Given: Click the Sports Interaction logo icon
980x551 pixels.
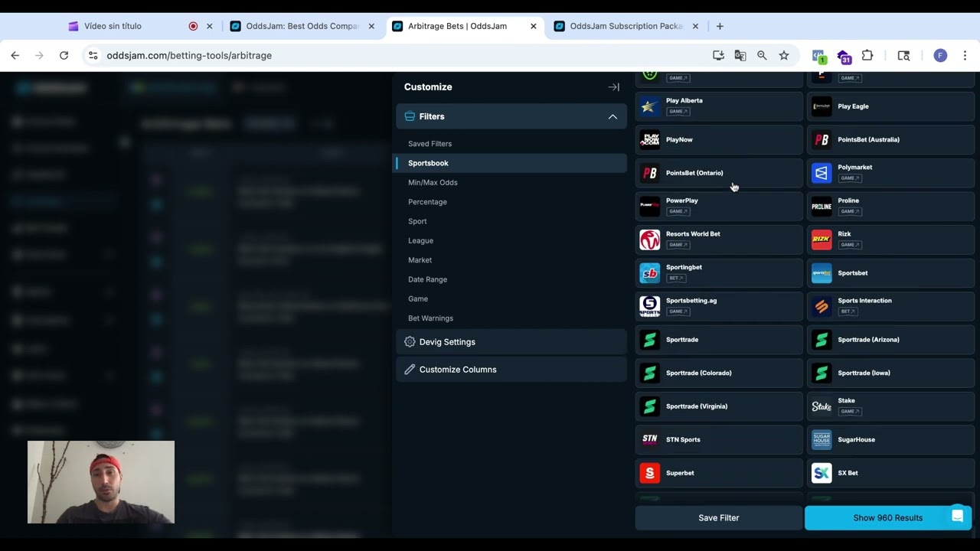Looking at the screenshot, I should click(x=822, y=306).
